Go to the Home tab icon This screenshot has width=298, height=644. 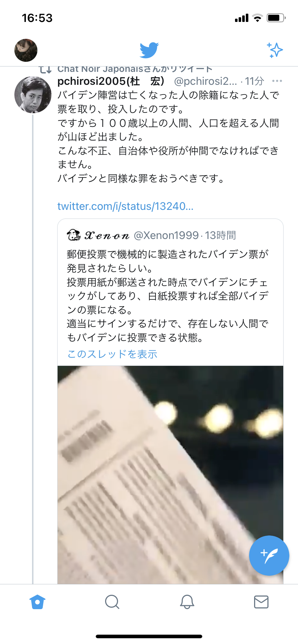coord(37,602)
